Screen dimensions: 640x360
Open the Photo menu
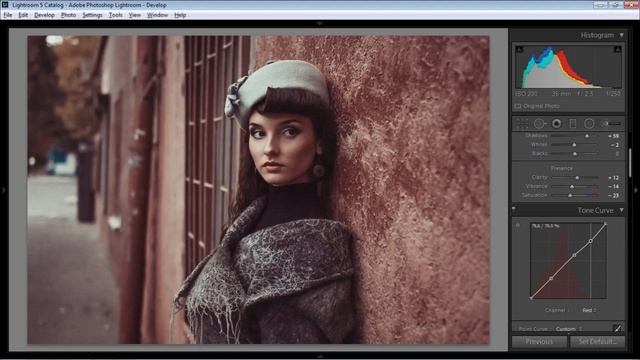pyautogui.click(x=69, y=15)
